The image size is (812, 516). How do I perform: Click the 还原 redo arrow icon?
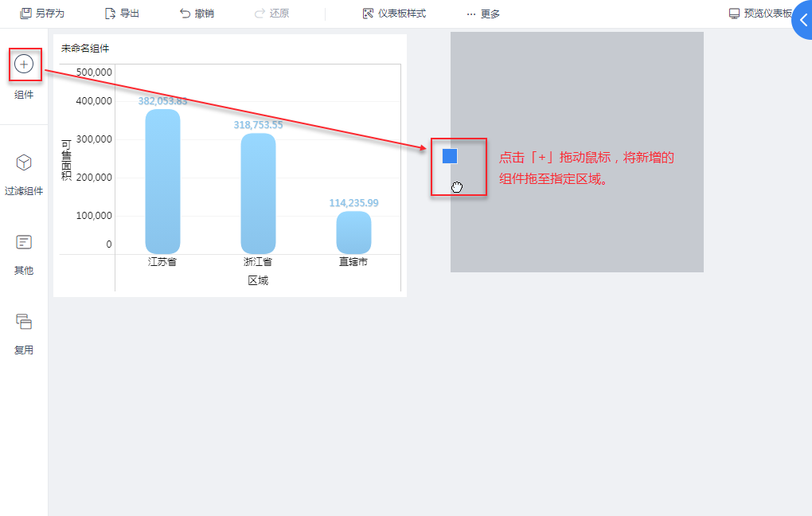point(260,14)
